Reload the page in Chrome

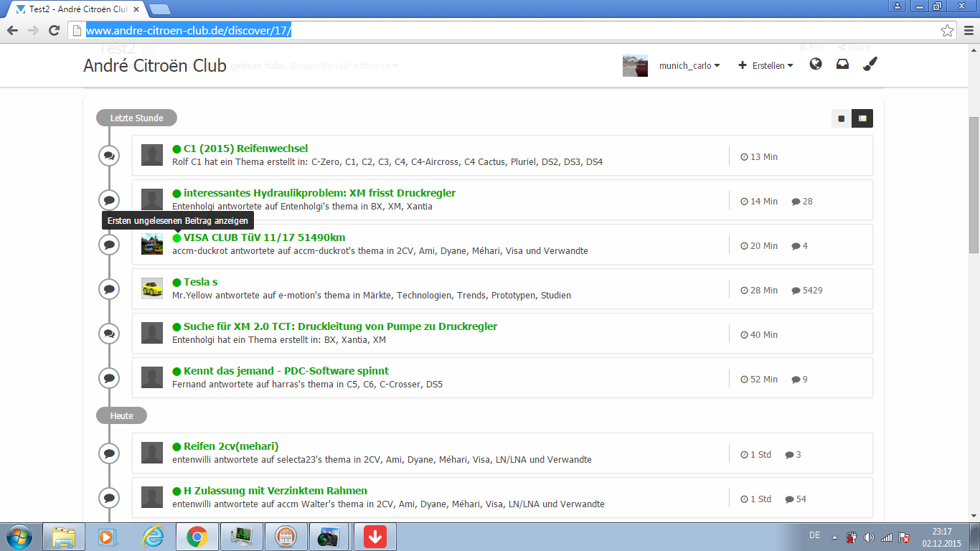(54, 30)
